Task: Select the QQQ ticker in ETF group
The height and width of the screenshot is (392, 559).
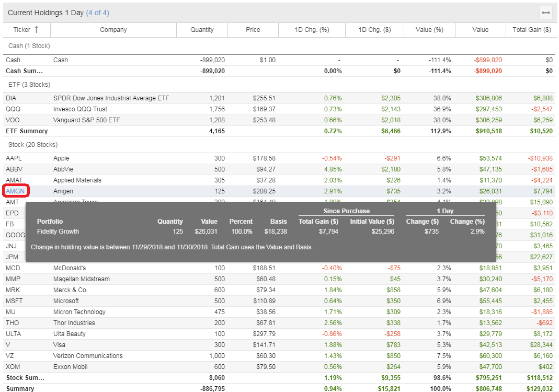Action: coord(13,109)
